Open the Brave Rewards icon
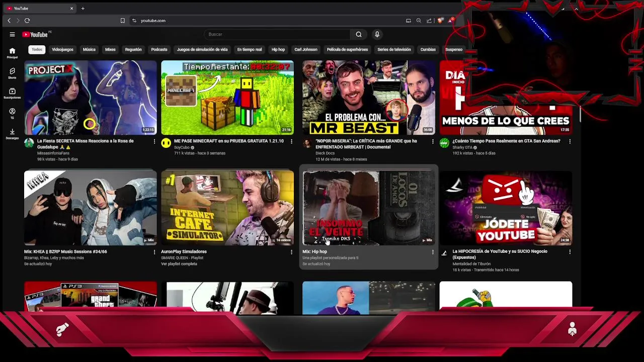 click(451, 21)
